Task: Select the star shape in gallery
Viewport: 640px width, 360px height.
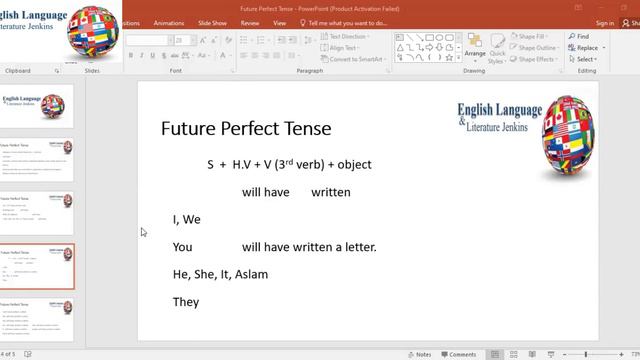Action: (x=449, y=58)
